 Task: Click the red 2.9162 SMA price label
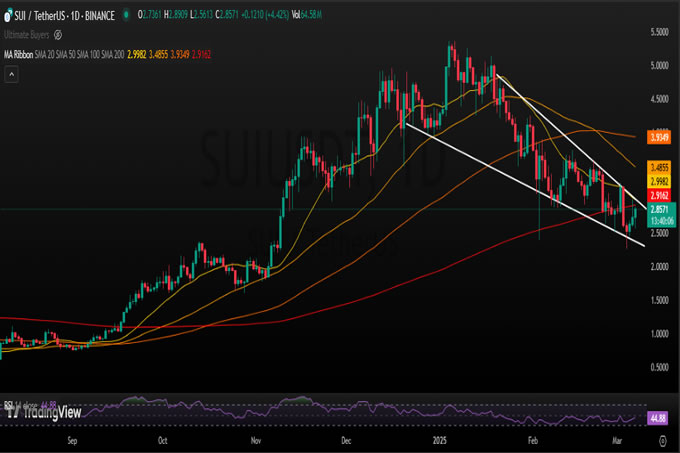click(659, 197)
